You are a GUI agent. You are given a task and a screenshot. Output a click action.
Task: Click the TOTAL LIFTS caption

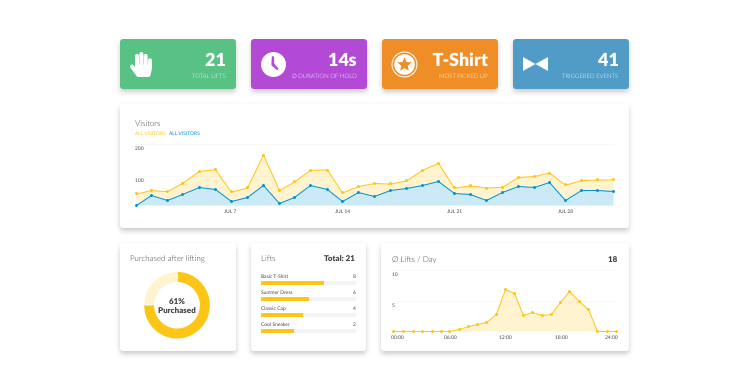pyautogui.click(x=209, y=76)
